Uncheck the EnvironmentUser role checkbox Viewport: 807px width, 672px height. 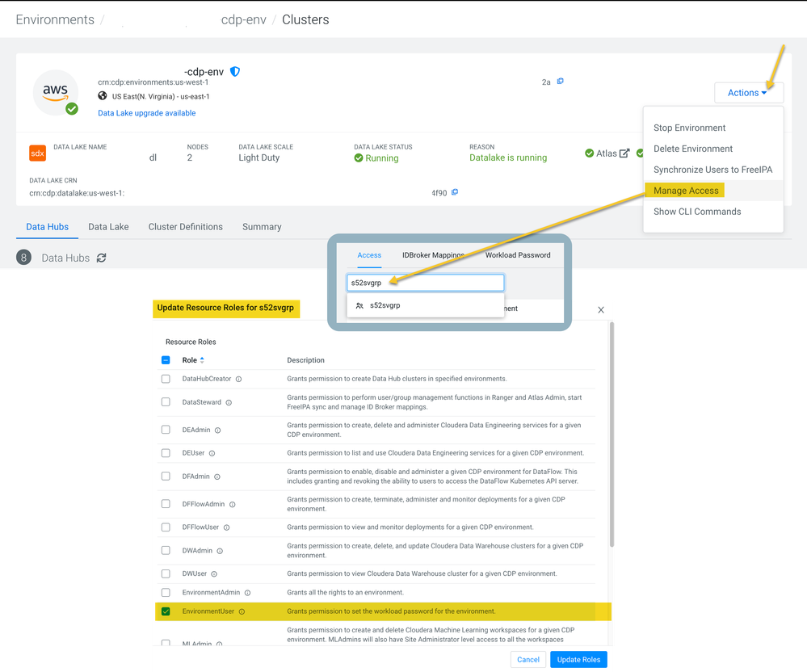pyautogui.click(x=166, y=611)
